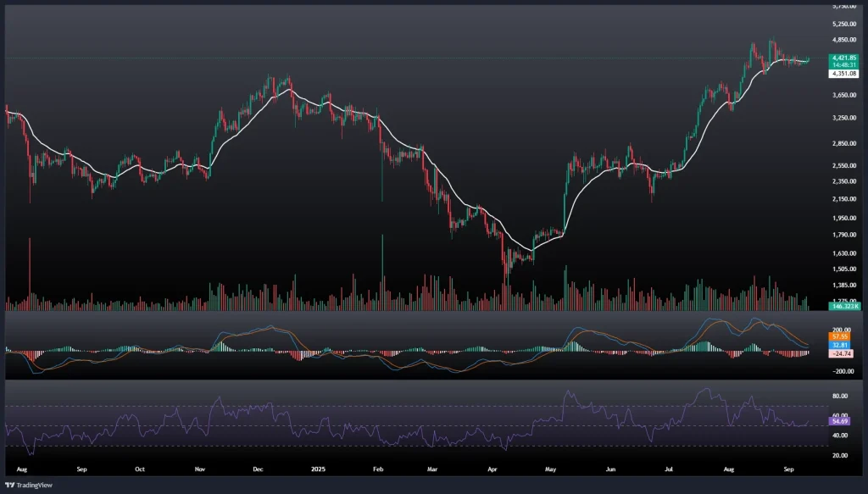Click the TradingView logo icon
868x494 pixels.
9,486
